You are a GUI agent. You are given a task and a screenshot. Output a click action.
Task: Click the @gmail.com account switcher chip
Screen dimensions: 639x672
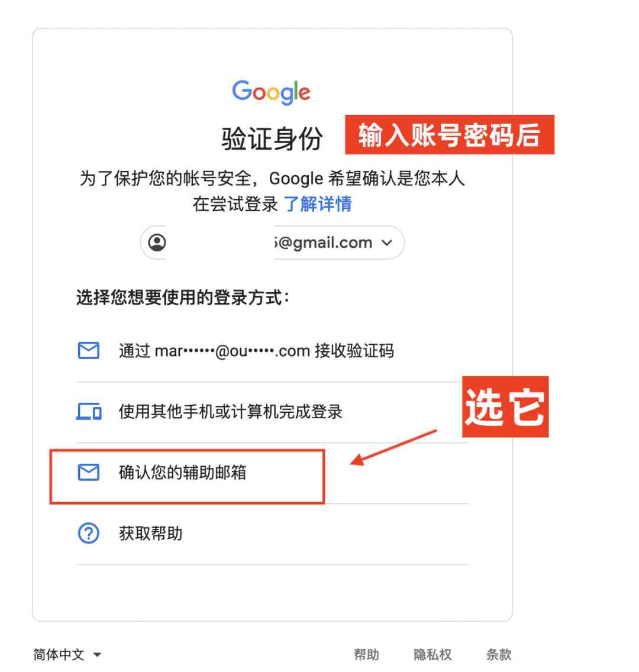[x=272, y=243]
